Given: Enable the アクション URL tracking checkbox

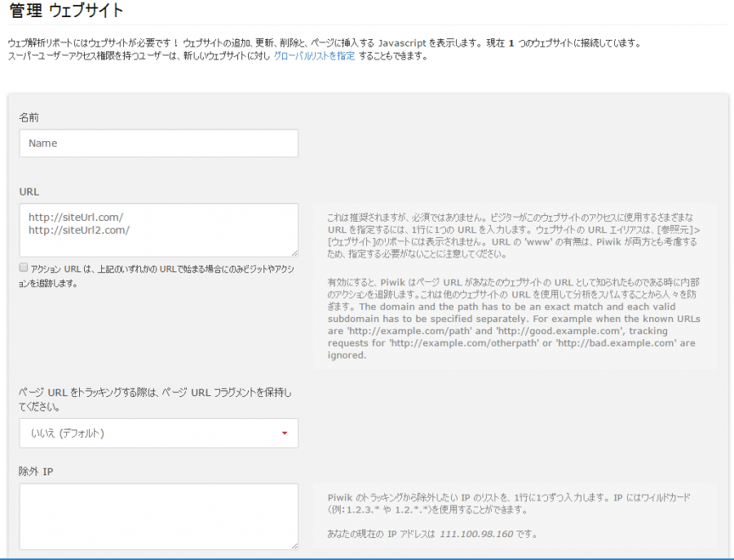Looking at the screenshot, I should tap(24, 267).
